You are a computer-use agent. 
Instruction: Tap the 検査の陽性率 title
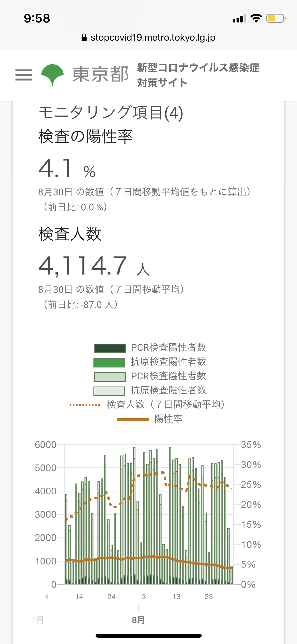click(86, 136)
